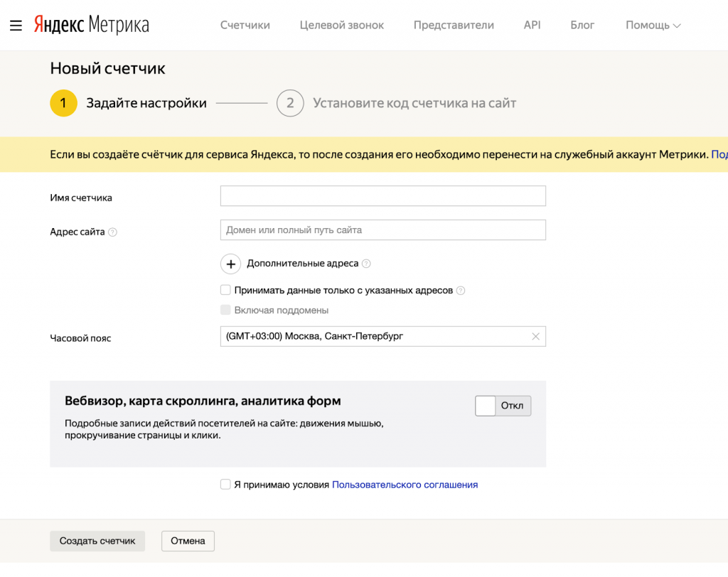Select step 2 Установите код счетчика
This screenshot has width=728, height=577.
click(290, 103)
